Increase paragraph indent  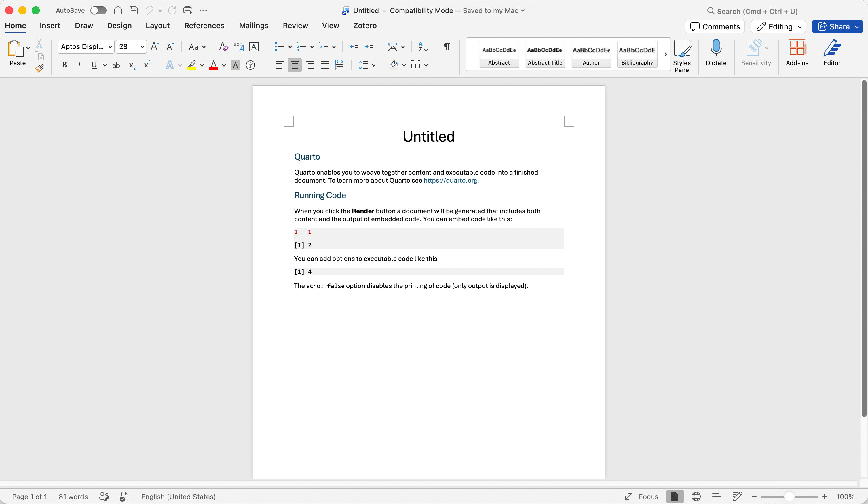(369, 46)
